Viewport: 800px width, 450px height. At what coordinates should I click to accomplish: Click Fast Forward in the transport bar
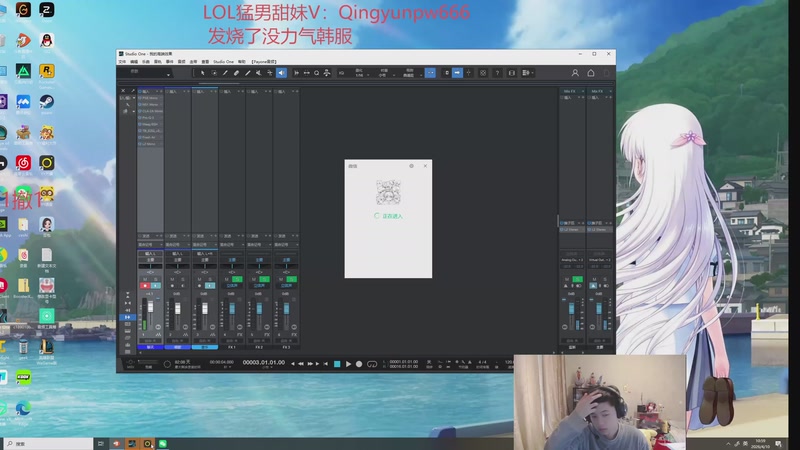click(x=310, y=364)
